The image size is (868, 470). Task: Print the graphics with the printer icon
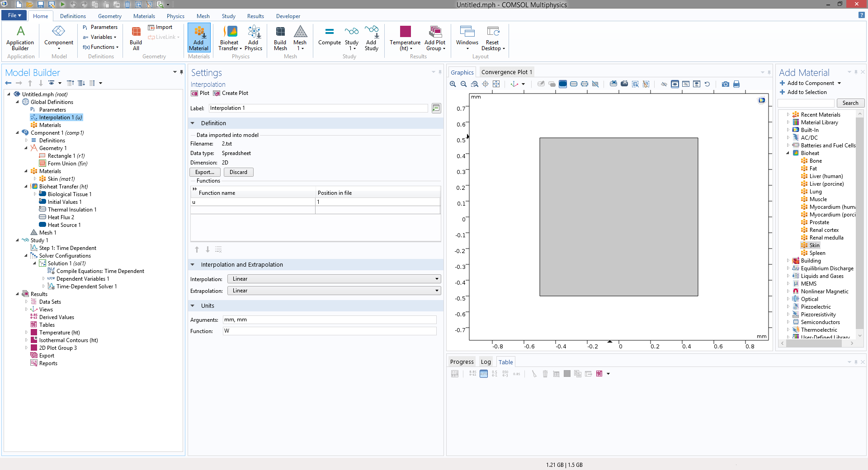tap(736, 84)
